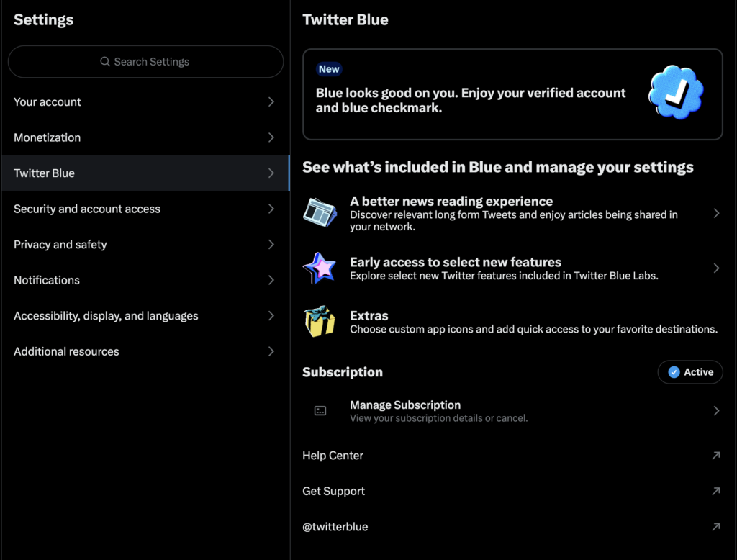Click the external arrow beside @twitterblue

click(x=715, y=527)
